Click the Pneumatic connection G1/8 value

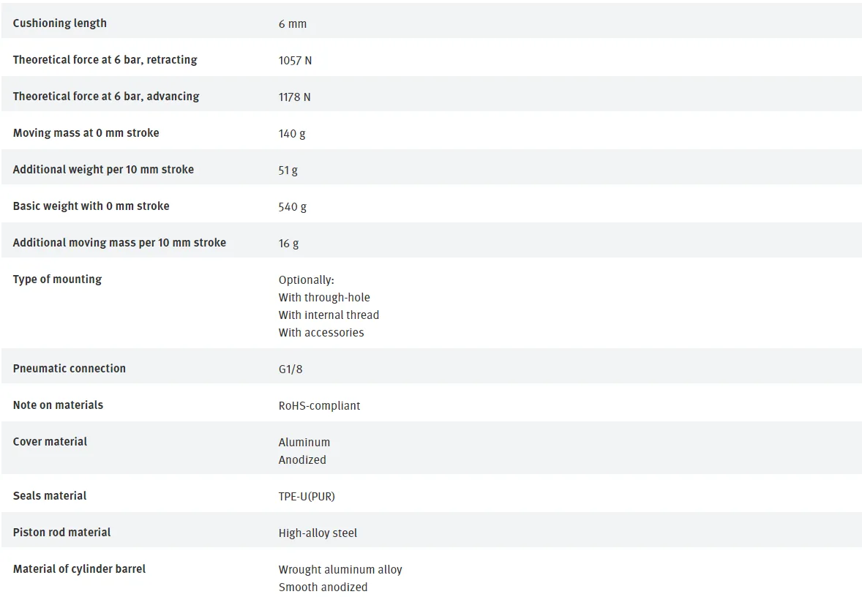(291, 369)
